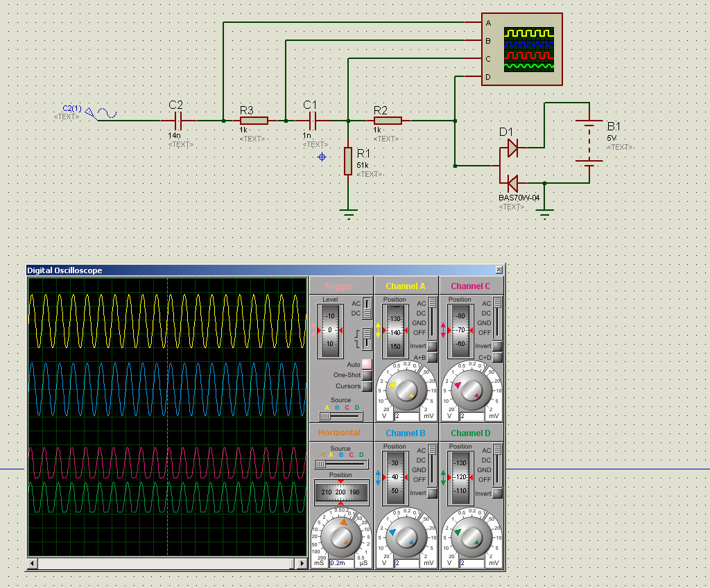Toggle Invert for Channel D
Viewport: 710px width, 588px height.
[x=497, y=493]
